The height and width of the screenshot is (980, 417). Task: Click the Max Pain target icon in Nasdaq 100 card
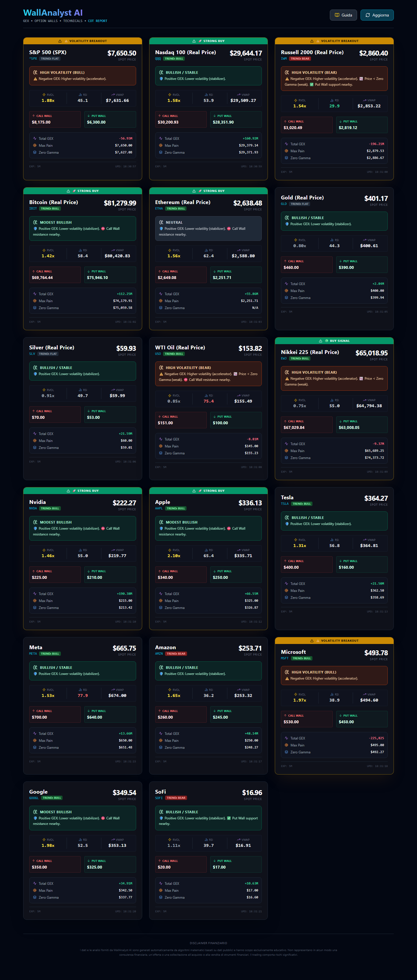point(160,145)
